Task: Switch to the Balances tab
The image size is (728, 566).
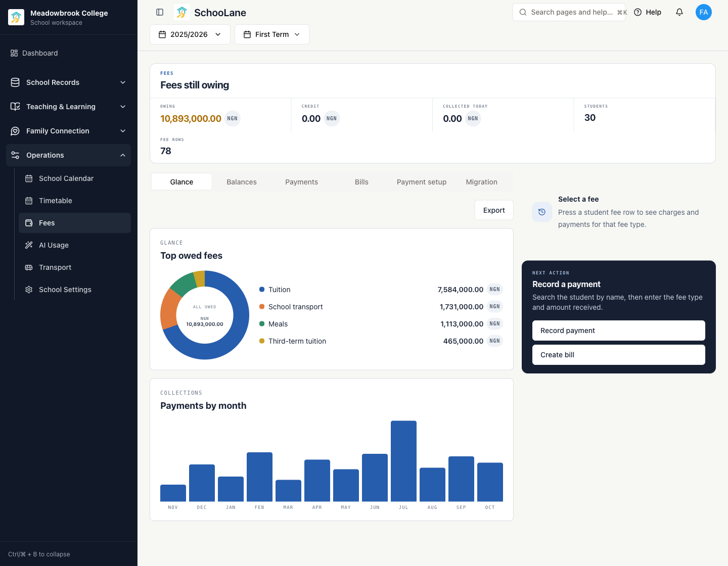Action: (x=242, y=182)
